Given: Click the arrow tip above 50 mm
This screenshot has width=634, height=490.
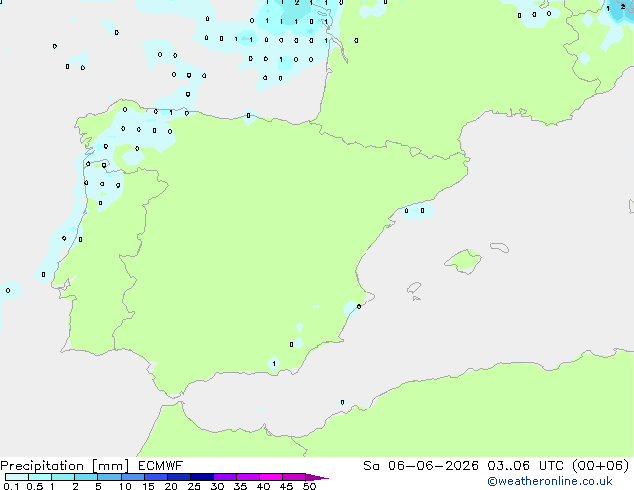Looking at the screenshot, I should pyautogui.click(x=317, y=477).
